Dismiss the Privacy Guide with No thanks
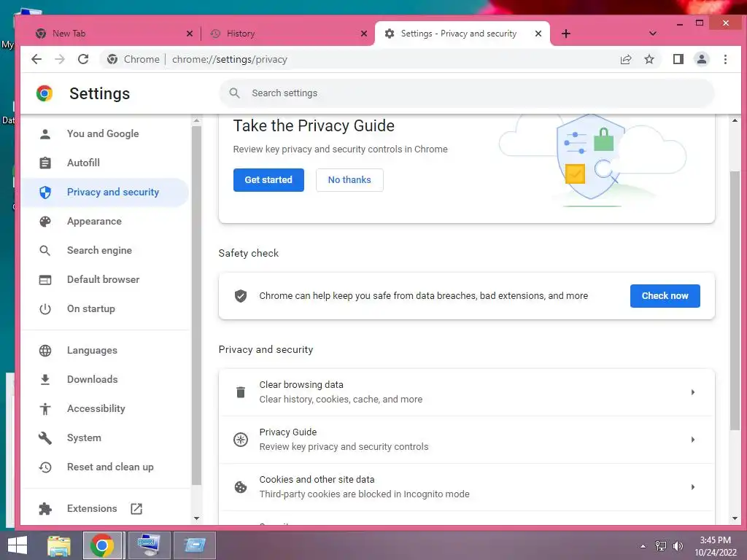 (x=349, y=180)
